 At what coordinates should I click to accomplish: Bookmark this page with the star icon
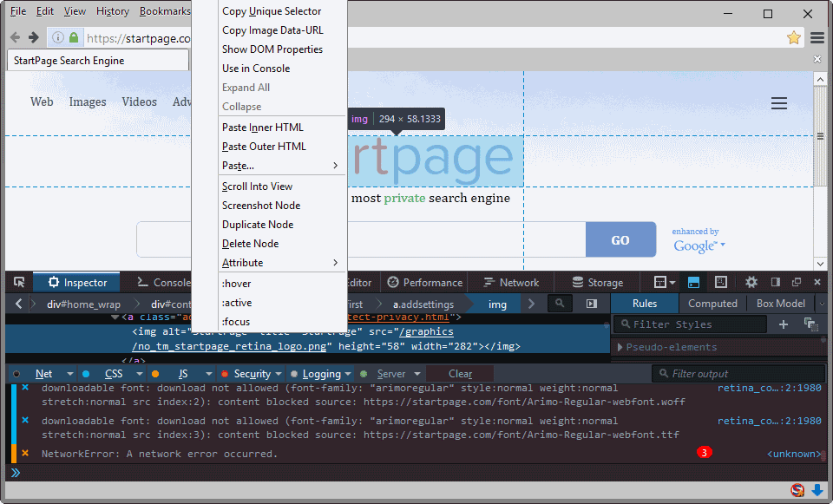click(x=793, y=37)
